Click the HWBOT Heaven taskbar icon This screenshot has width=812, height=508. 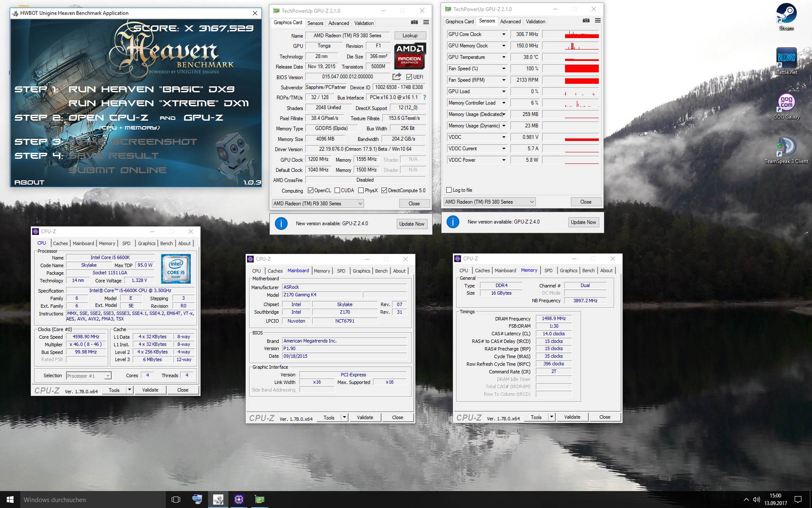coord(218,500)
